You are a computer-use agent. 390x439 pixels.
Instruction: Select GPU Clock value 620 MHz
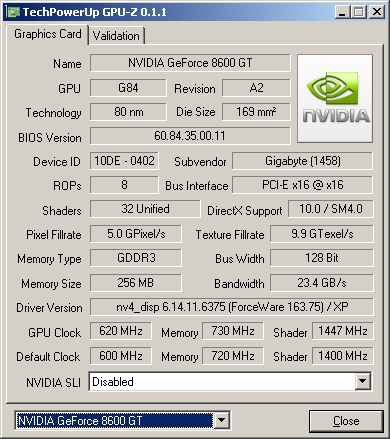(121, 331)
